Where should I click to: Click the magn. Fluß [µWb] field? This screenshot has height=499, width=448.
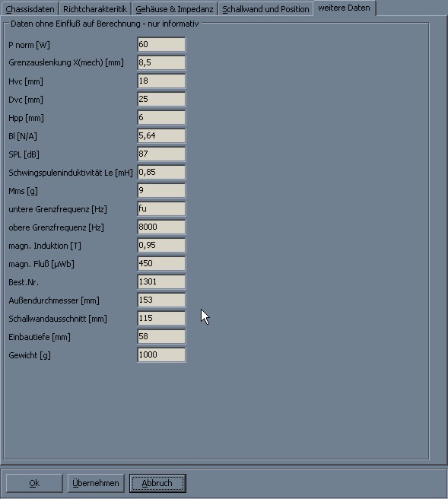click(161, 263)
